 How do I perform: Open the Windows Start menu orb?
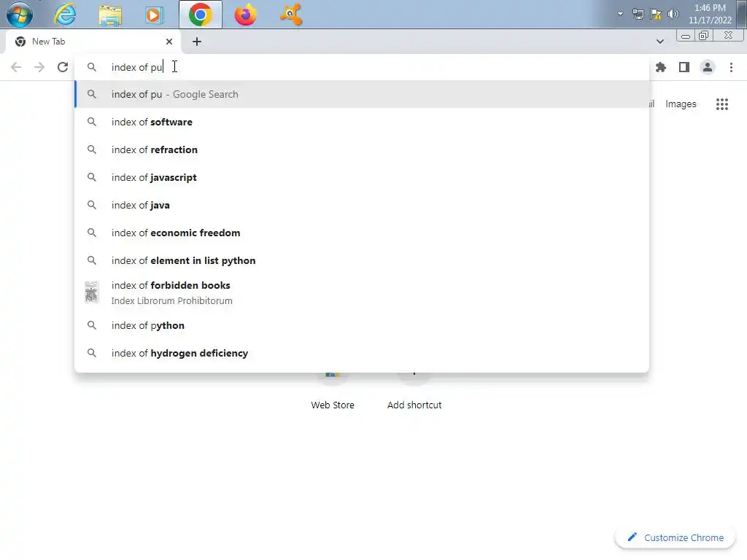(x=20, y=14)
